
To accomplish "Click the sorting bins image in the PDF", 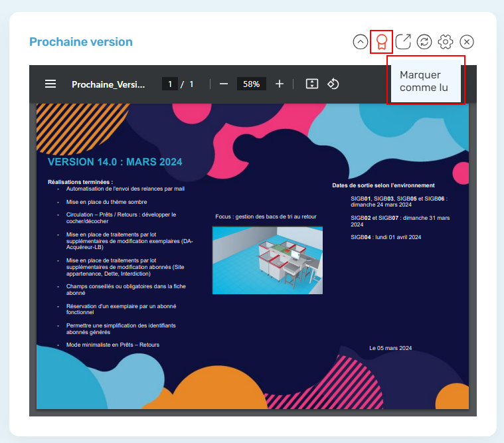I will [267, 260].
